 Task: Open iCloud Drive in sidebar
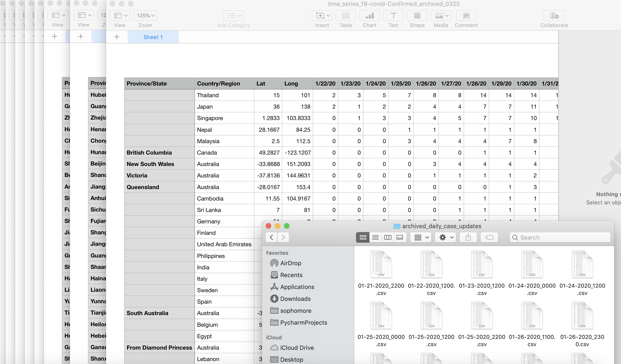coord(292,348)
